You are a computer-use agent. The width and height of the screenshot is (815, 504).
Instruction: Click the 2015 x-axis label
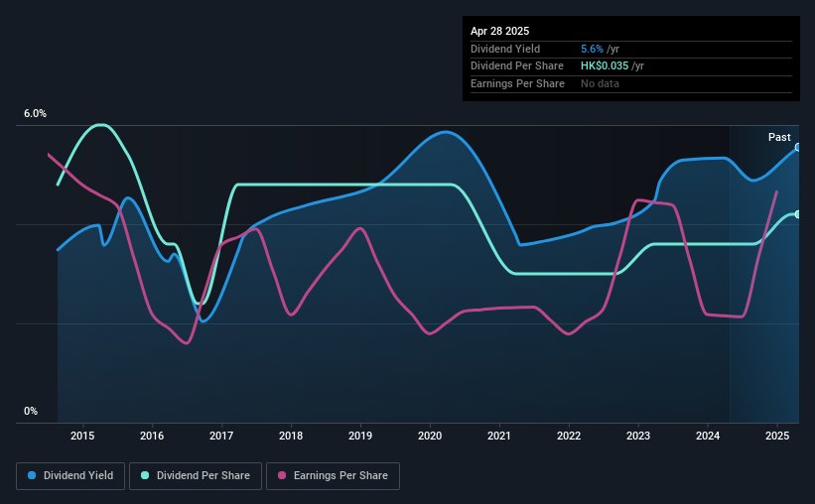pos(82,436)
